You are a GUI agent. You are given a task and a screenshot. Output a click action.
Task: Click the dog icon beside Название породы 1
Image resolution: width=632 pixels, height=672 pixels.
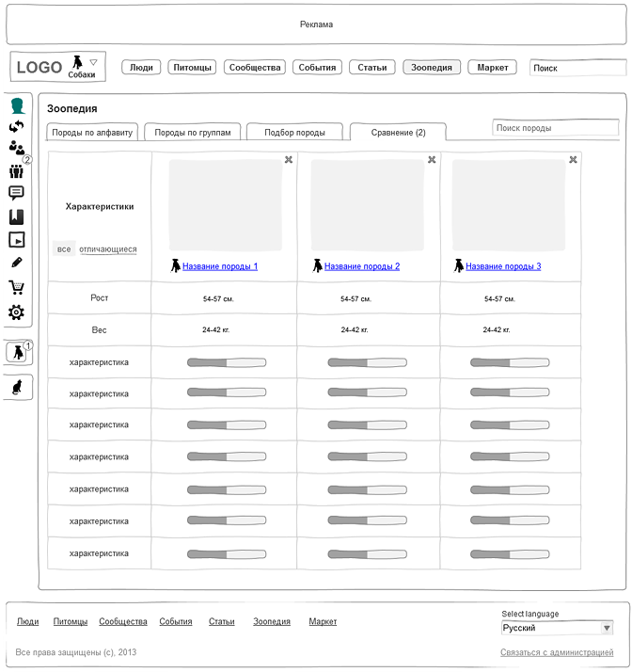tap(175, 265)
